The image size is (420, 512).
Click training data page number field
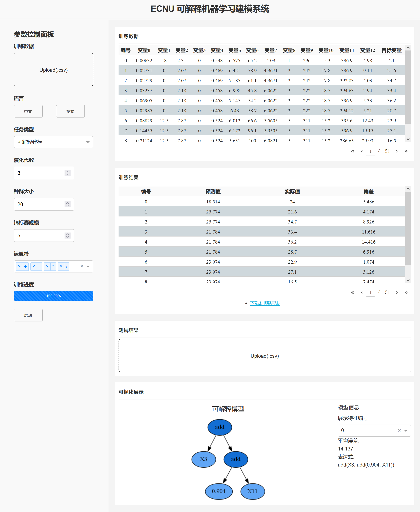[370, 151]
